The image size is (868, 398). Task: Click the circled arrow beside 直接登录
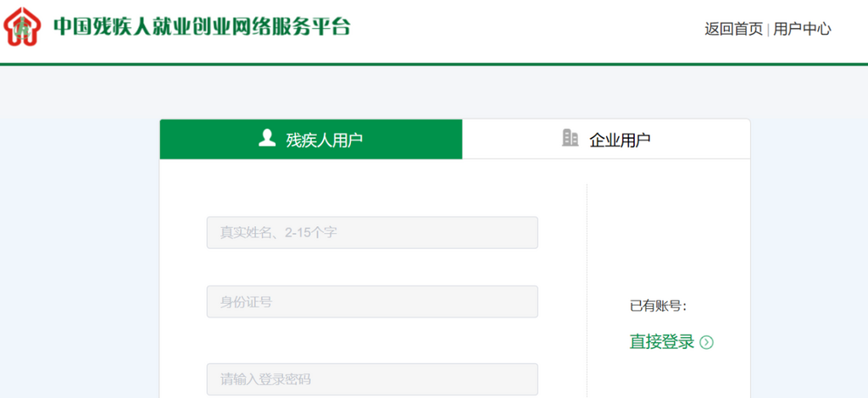tap(706, 343)
